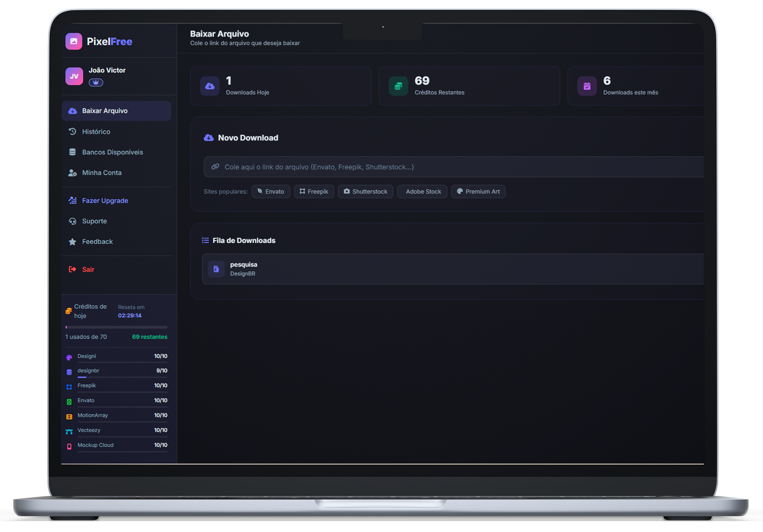Click the Fazer Upgrade chart icon
The height and width of the screenshot is (532, 763).
tap(73, 200)
